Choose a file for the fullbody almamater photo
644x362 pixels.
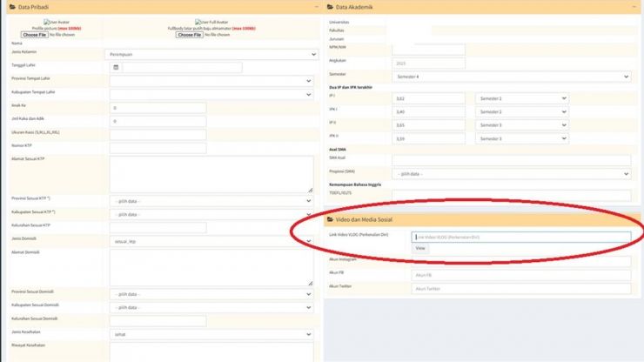click(190, 35)
